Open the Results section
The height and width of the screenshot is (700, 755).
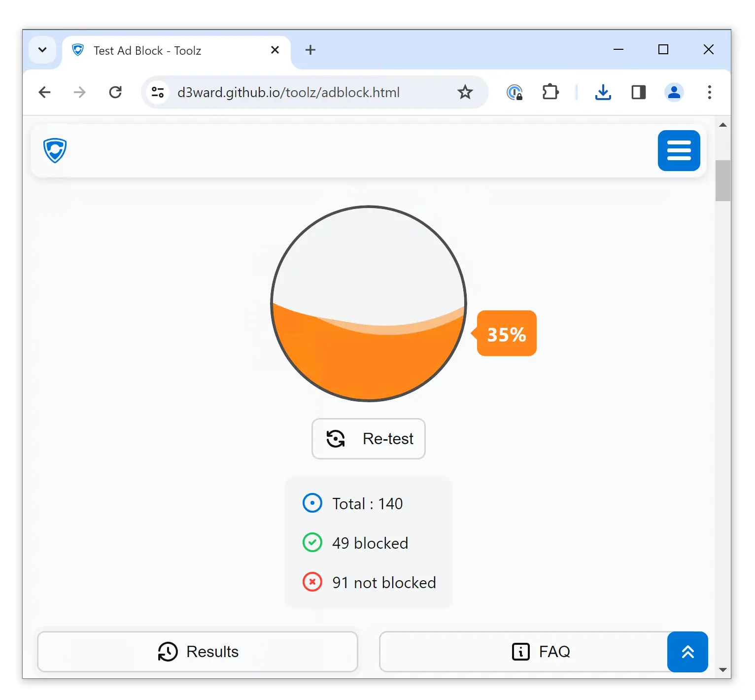click(x=198, y=652)
